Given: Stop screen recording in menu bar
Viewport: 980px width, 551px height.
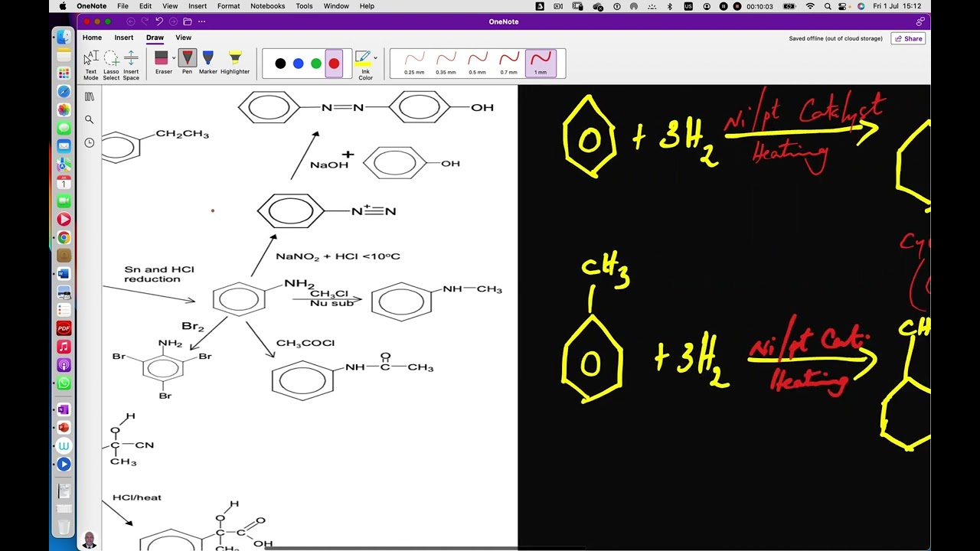Looking at the screenshot, I should tap(737, 6).
